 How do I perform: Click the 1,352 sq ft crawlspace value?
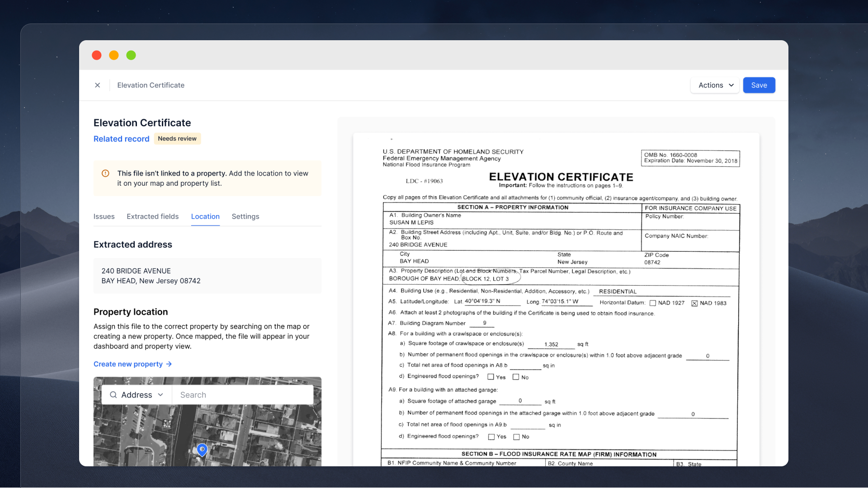551,344
